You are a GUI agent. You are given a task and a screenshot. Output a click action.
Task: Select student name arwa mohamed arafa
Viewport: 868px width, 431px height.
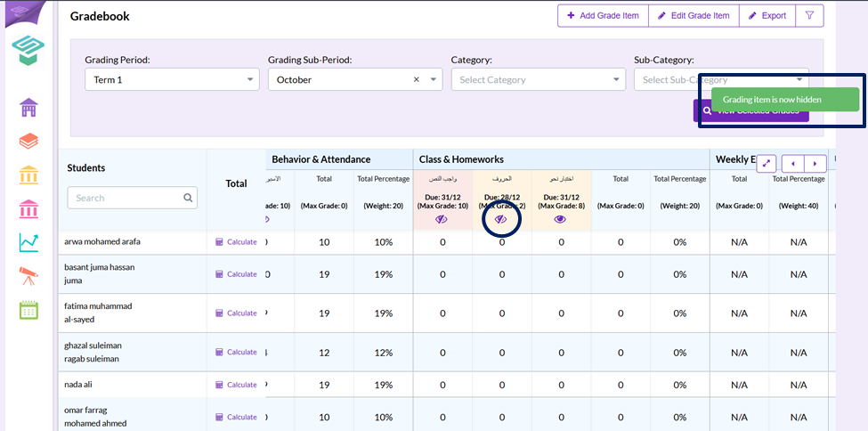[102, 241]
